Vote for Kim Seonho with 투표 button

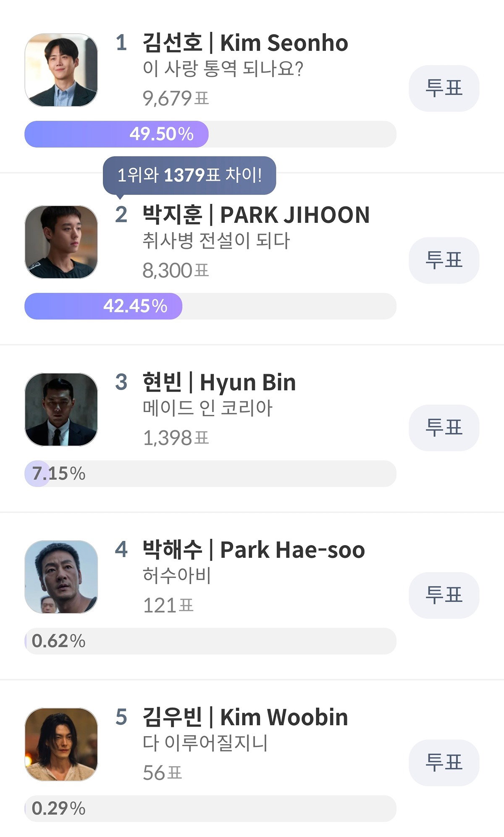tap(444, 88)
